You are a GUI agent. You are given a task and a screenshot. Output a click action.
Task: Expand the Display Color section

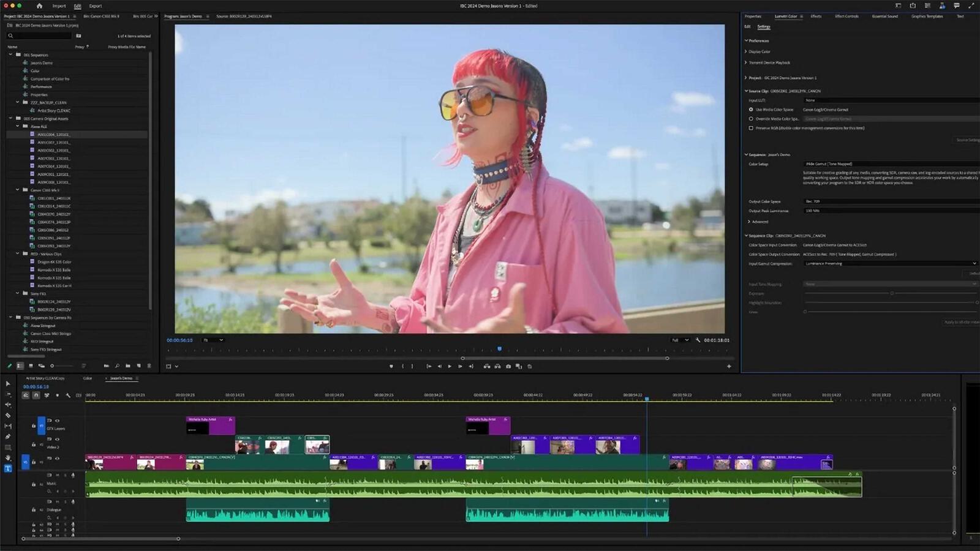tap(745, 51)
